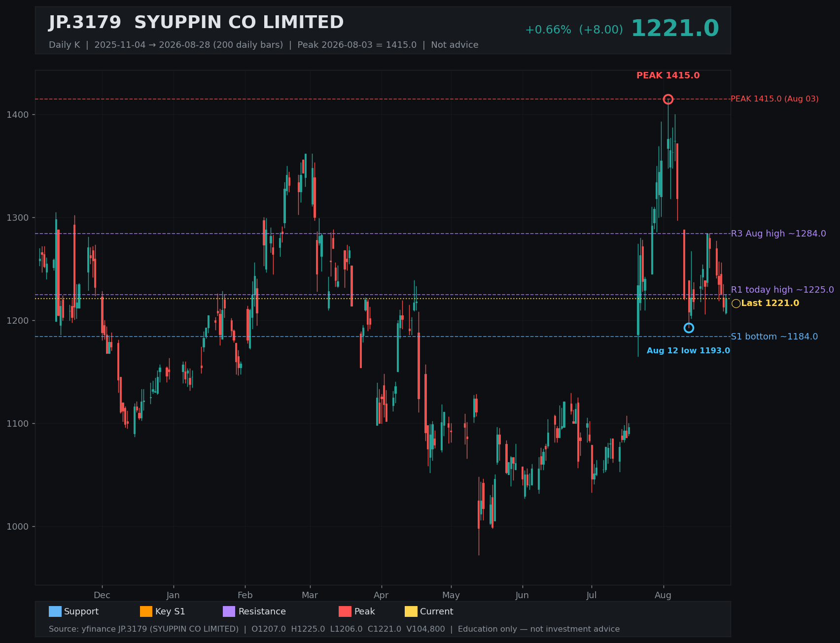Image resolution: width=840 pixels, height=643 pixels.
Task: Click the blue Support legend swatch
Action: coord(55,611)
